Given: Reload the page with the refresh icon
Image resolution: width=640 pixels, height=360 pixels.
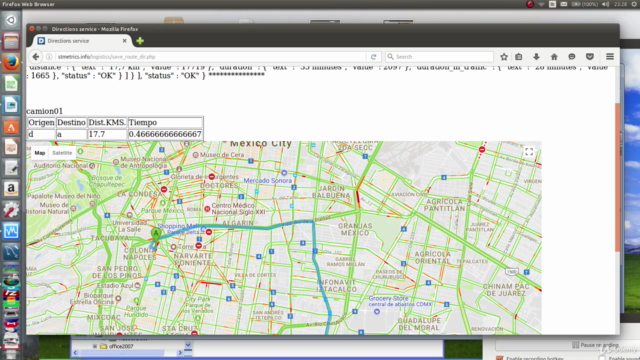Looking at the screenshot, I should pyautogui.click(x=373, y=57).
